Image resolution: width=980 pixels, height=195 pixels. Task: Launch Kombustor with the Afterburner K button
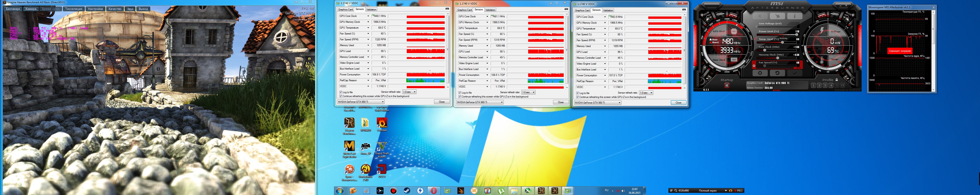760,16
